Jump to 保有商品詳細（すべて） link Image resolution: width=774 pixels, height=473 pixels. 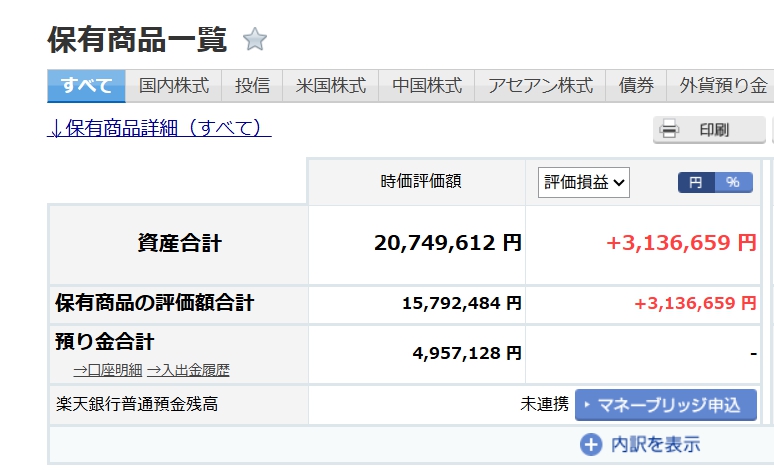point(160,129)
